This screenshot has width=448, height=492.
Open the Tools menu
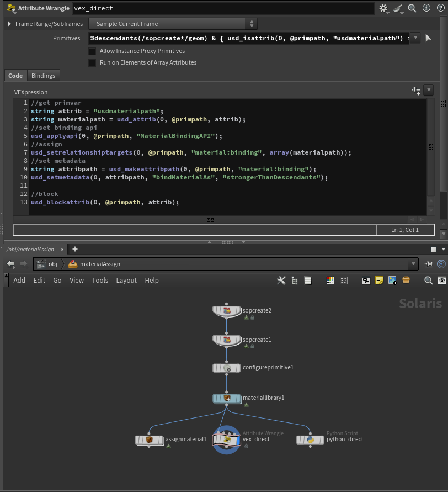[x=100, y=280]
